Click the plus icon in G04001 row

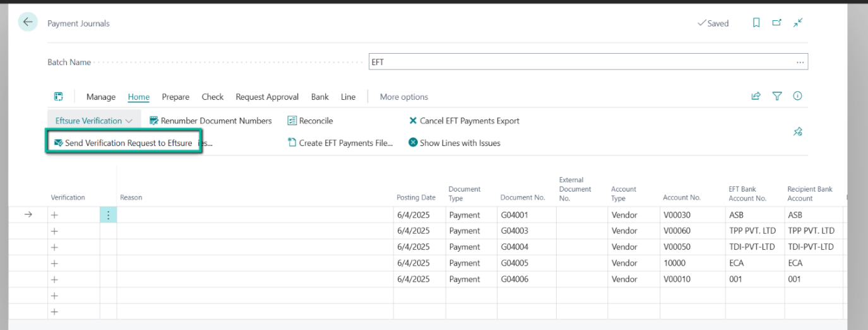(x=54, y=215)
